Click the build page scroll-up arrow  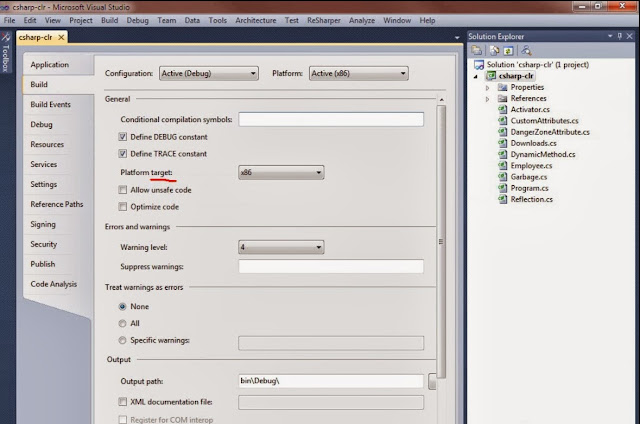441,100
